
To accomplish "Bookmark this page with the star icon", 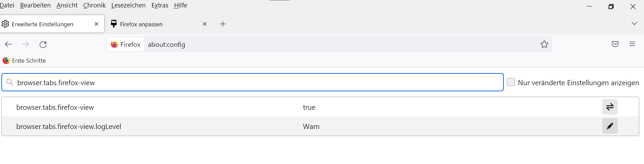I will coord(544,44).
